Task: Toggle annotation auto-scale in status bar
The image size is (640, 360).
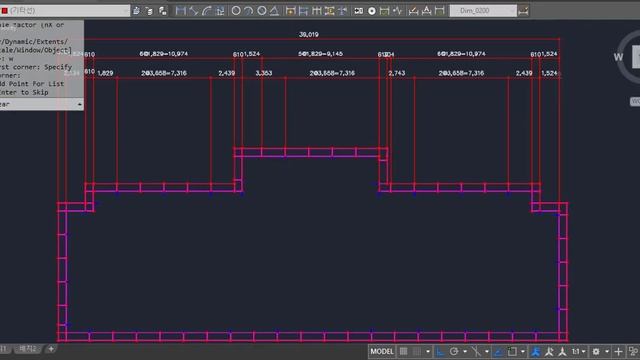Action: (549, 351)
